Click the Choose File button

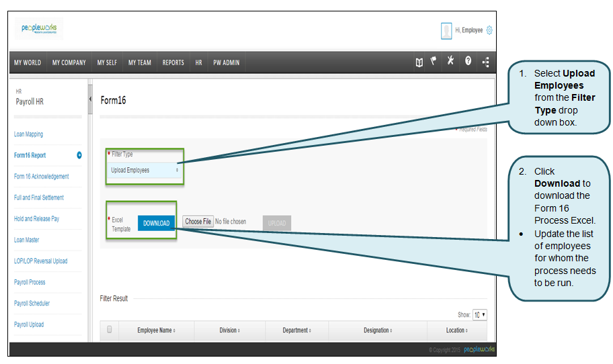click(198, 222)
